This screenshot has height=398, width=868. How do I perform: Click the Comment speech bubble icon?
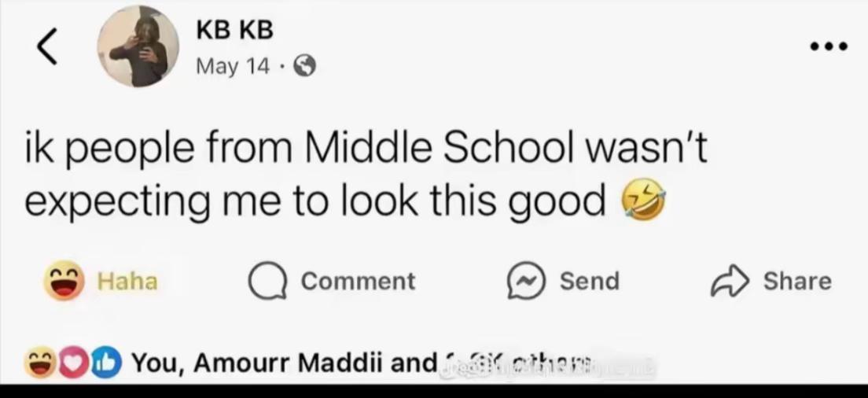[x=267, y=281]
